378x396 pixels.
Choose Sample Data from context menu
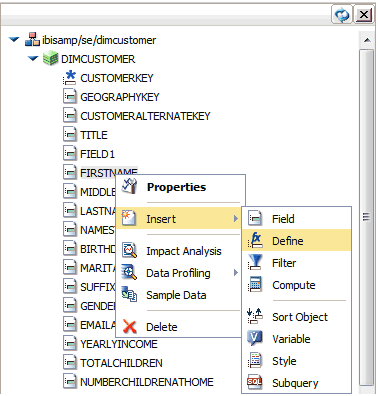[x=180, y=295]
